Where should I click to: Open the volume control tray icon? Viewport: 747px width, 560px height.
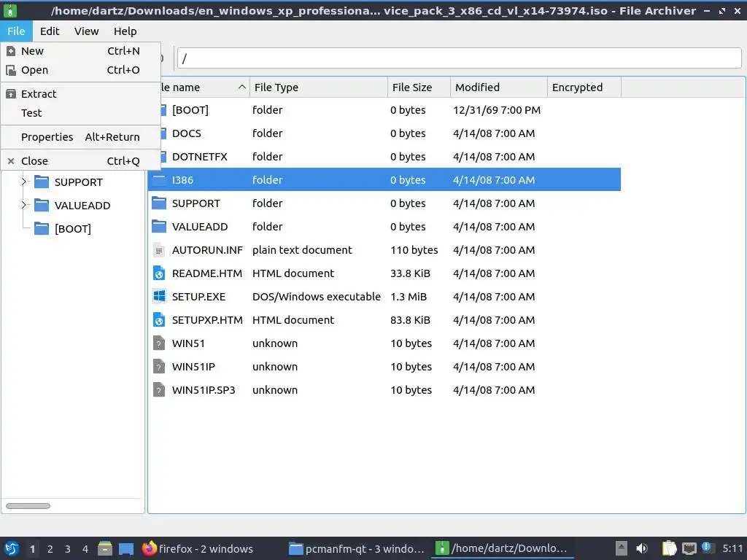(x=642, y=548)
